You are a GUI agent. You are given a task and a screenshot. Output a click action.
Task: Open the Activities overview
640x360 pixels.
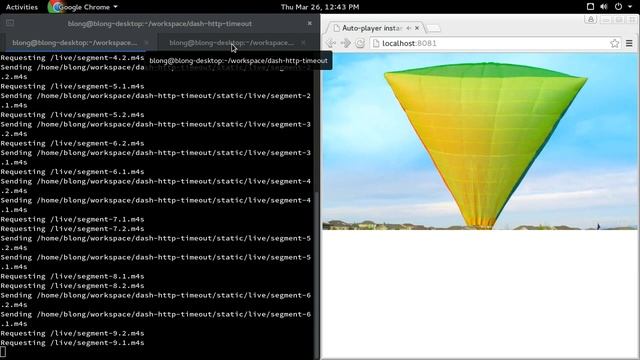(22, 7)
